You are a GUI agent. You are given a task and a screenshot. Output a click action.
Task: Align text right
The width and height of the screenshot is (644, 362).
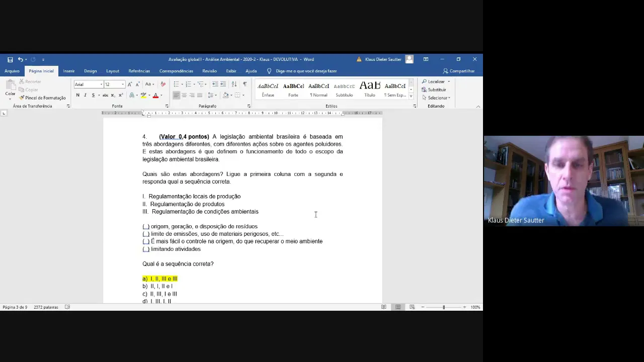click(192, 95)
